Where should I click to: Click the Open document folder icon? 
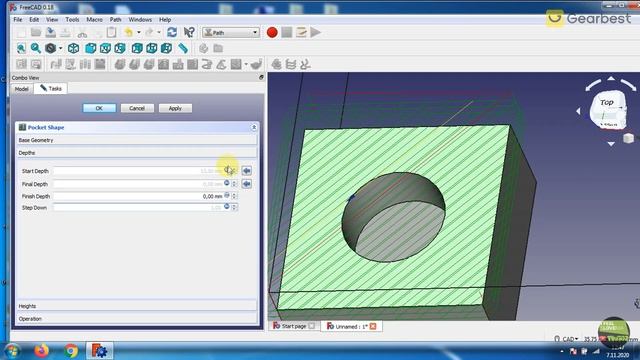[36, 32]
